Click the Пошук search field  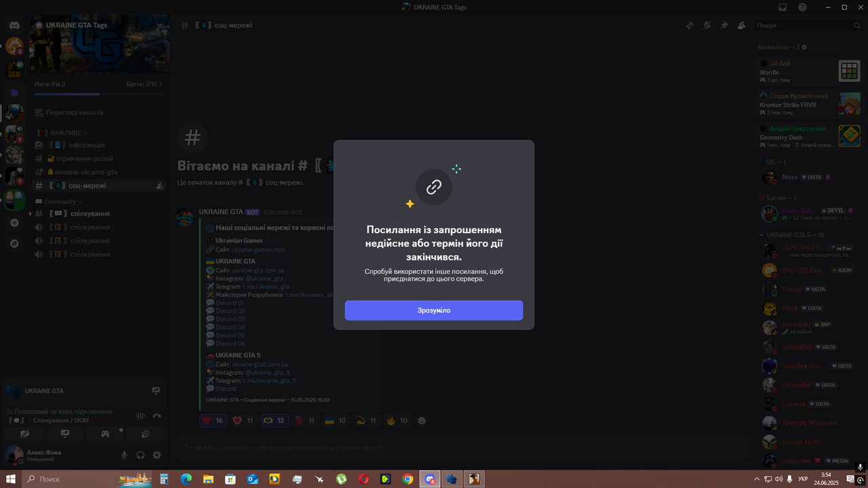(x=808, y=25)
